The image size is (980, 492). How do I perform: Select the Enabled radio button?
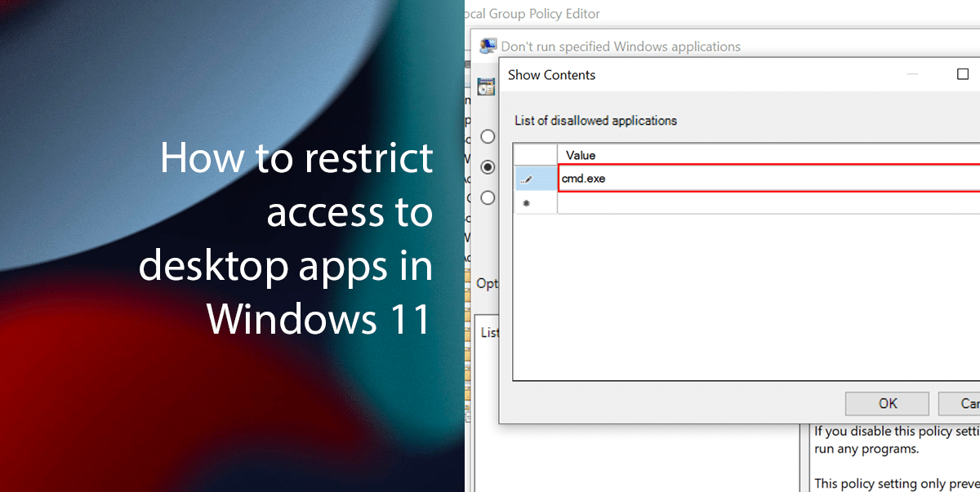pos(488,166)
